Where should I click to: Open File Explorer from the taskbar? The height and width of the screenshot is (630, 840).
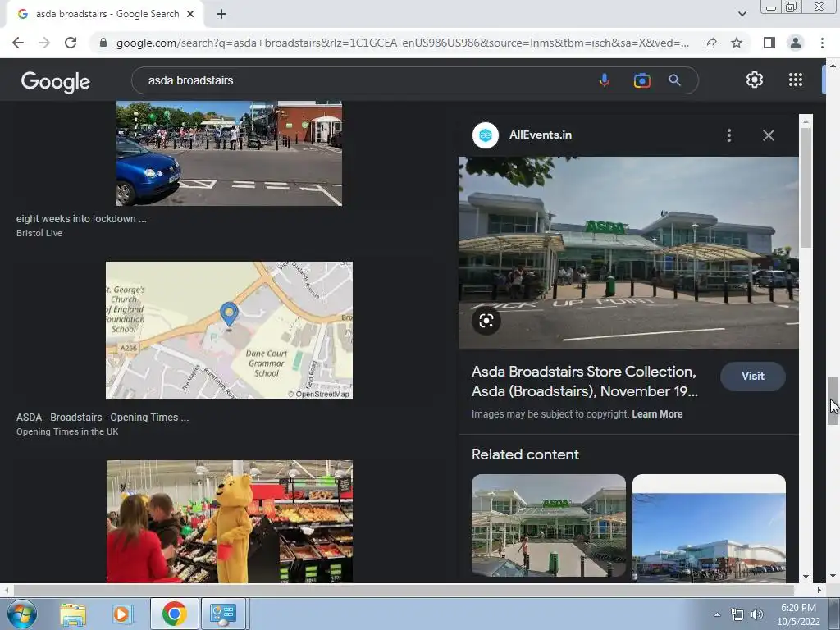(73, 614)
